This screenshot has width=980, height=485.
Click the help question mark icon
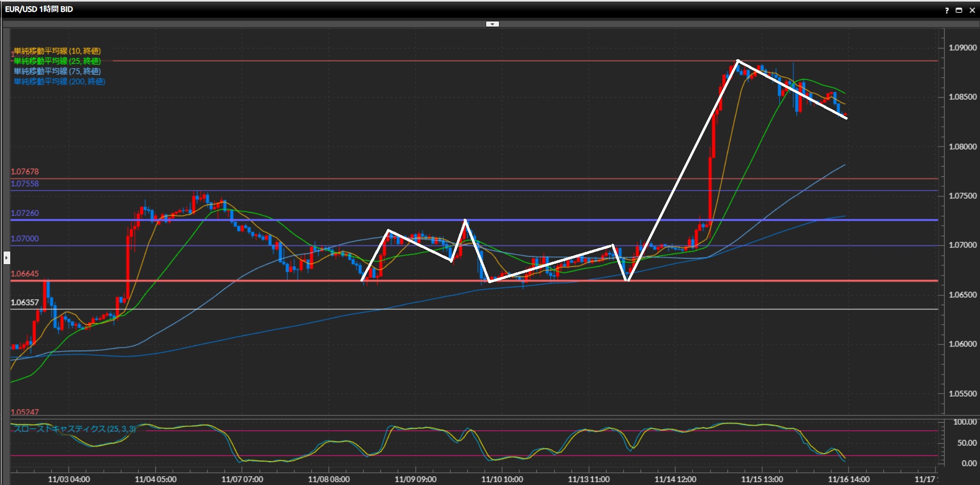[x=947, y=10]
